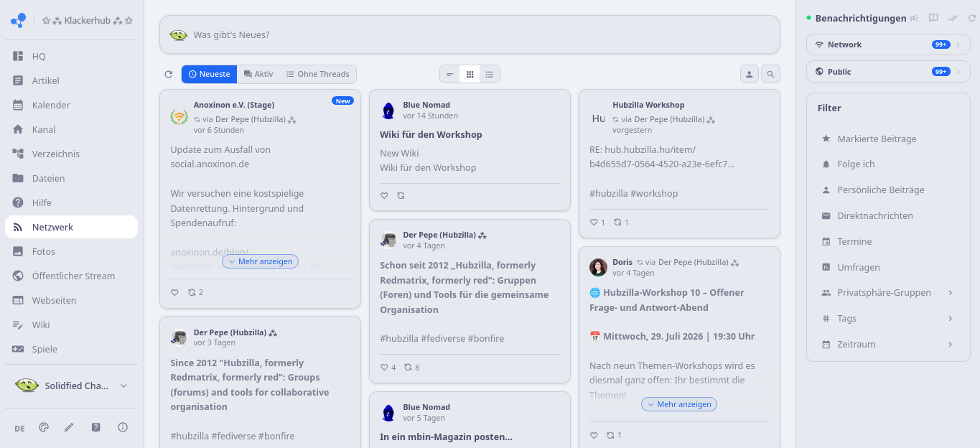Expand Public notifications

coord(888,72)
